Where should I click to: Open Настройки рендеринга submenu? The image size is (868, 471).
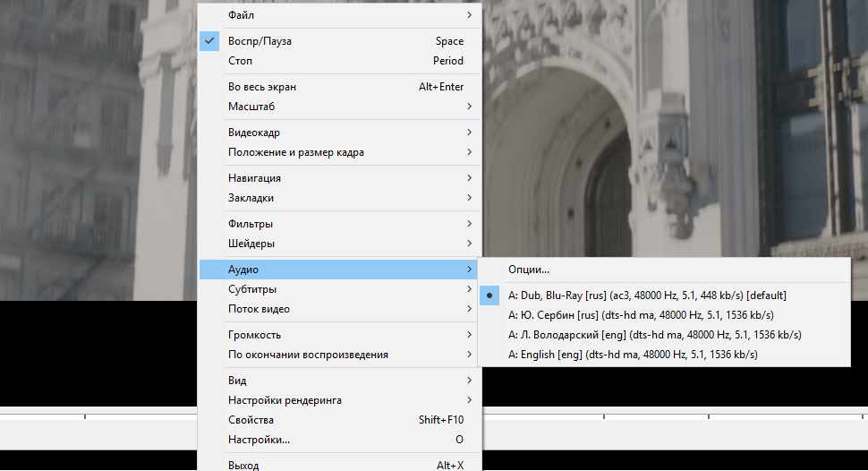pyautogui.click(x=285, y=400)
